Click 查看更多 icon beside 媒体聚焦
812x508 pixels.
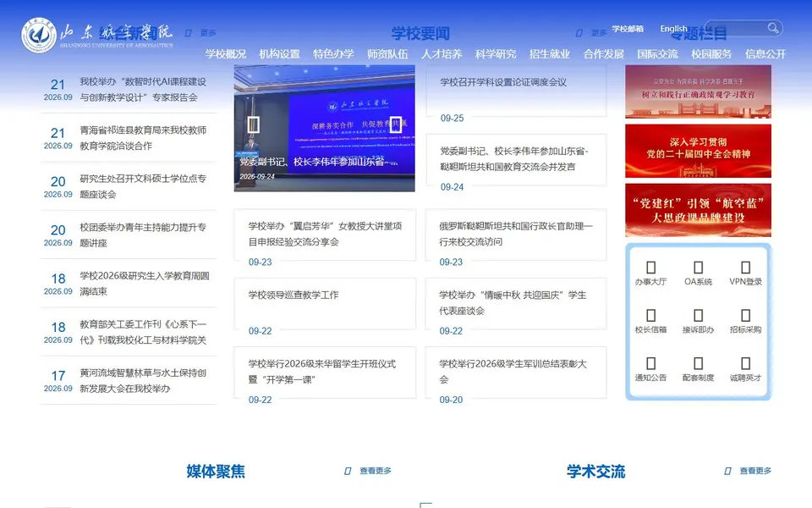[348, 471]
